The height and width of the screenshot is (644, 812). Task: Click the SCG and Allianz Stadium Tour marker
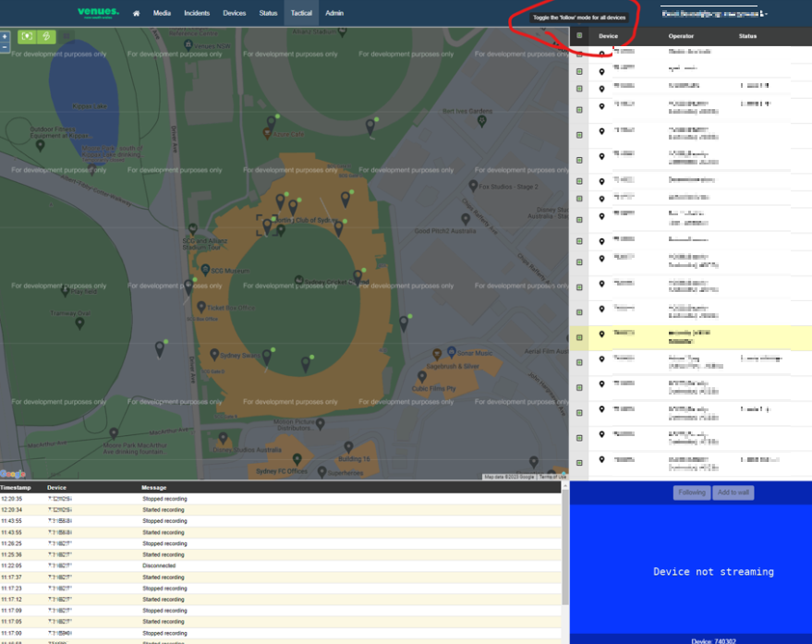coord(193,228)
